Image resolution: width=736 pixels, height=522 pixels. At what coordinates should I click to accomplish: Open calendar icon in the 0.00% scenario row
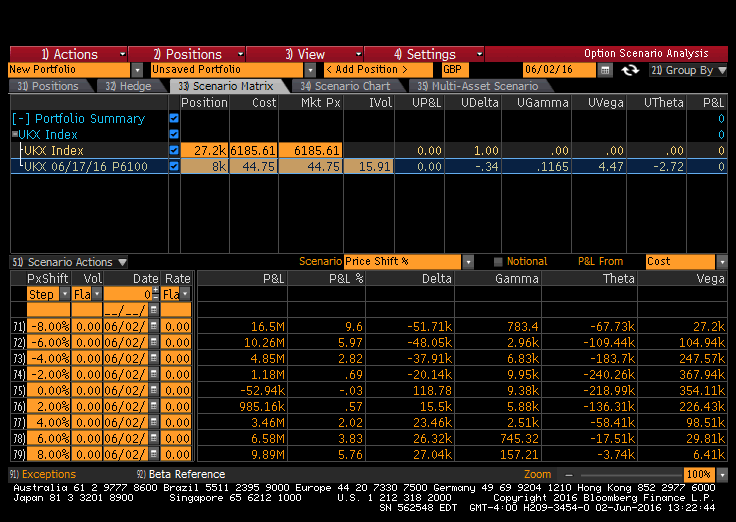point(153,390)
